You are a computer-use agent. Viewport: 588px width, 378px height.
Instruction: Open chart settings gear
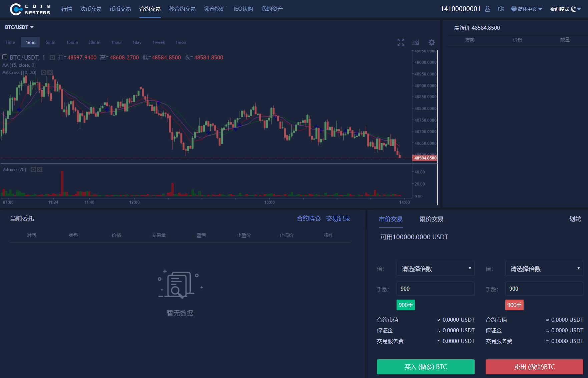pos(432,42)
